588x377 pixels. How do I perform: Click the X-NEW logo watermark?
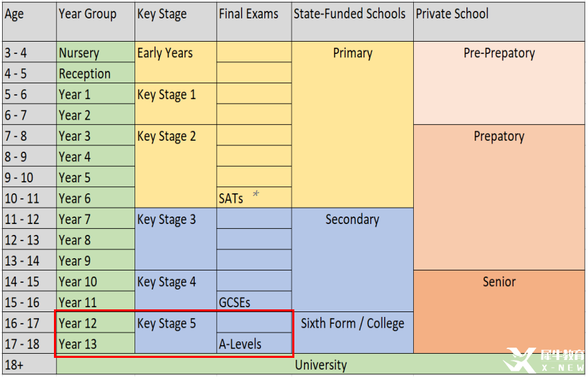[544, 361]
